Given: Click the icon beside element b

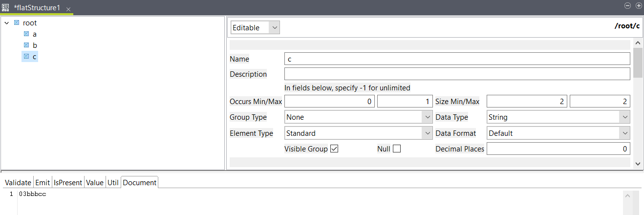Looking at the screenshot, I should pos(26,45).
